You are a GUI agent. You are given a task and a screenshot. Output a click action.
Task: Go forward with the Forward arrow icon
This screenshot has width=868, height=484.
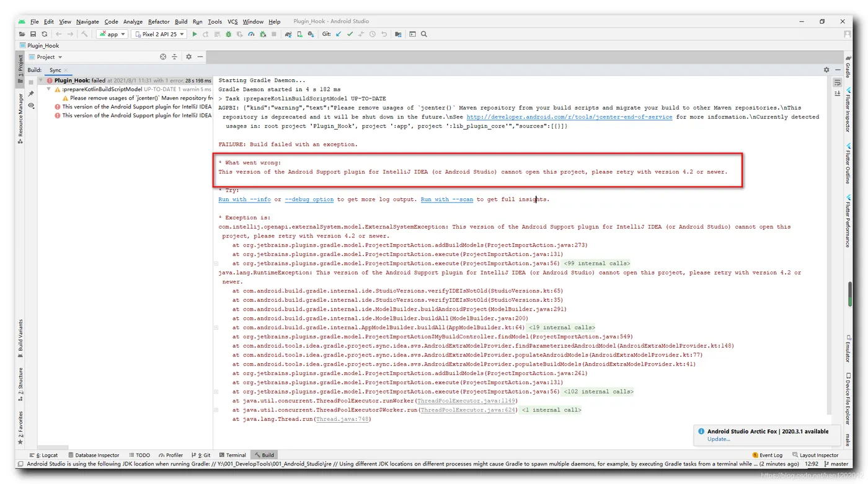point(70,34)
